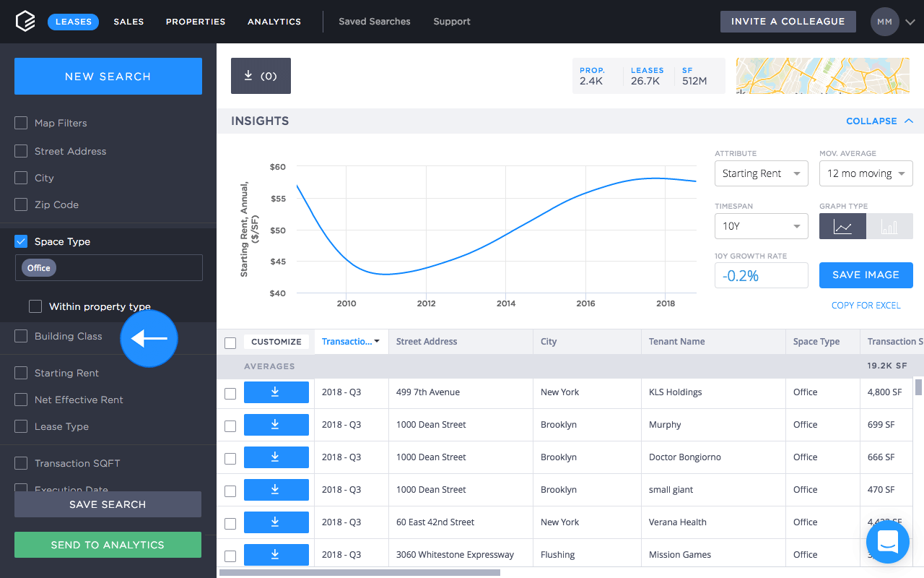924x578 pixels.
Task: Enable the Building Class filter checkbox
Action: 21,336
